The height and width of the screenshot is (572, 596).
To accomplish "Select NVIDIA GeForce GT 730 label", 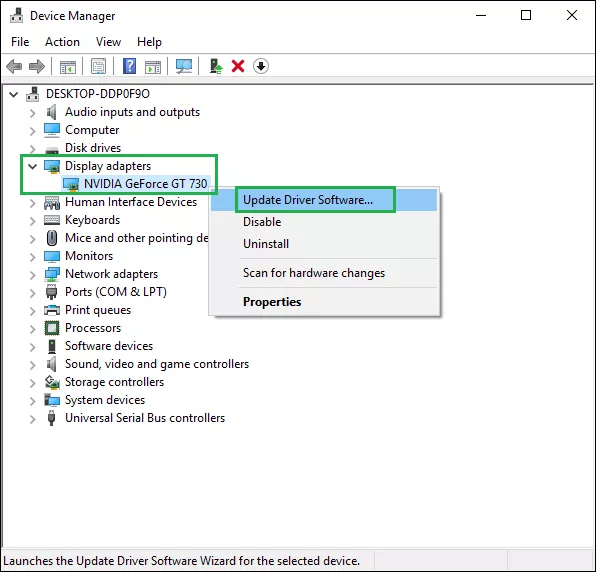I will point(146,184).
